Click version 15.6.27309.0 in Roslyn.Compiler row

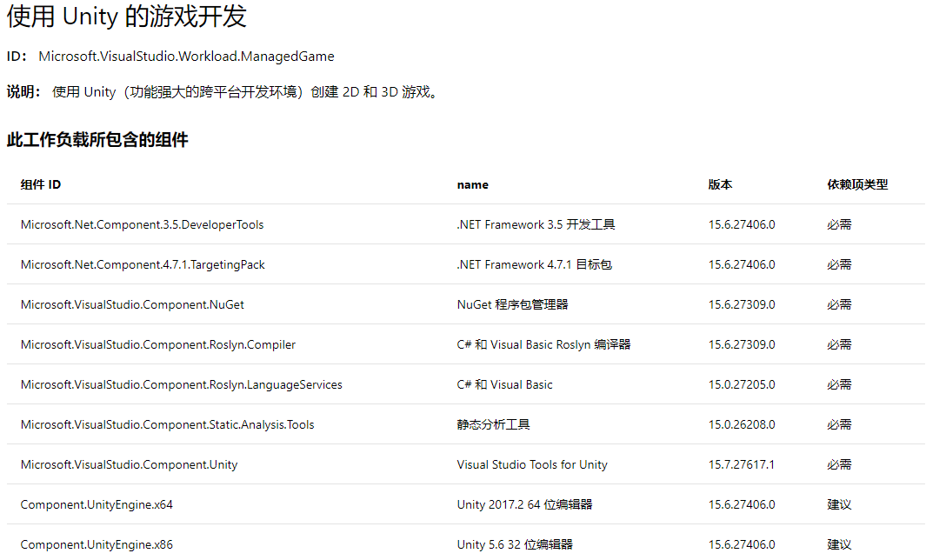click(742, 344)
